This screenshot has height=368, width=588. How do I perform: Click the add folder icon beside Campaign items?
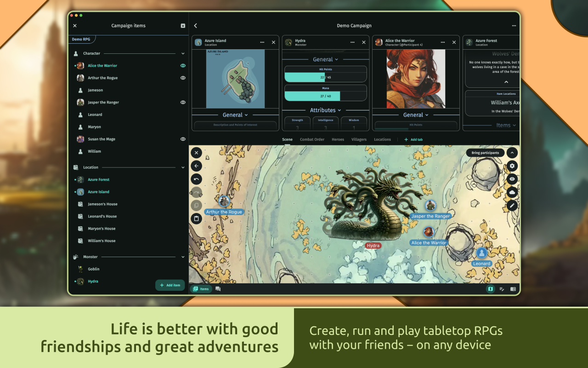[x=183, y=26]
